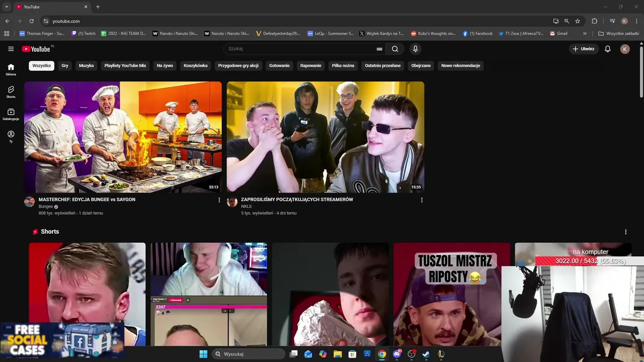Viewport: 644px width, 362px height.
Task: Select the Gotowanie filter chip
Action: pyautogui.click(x=279, y=65)
